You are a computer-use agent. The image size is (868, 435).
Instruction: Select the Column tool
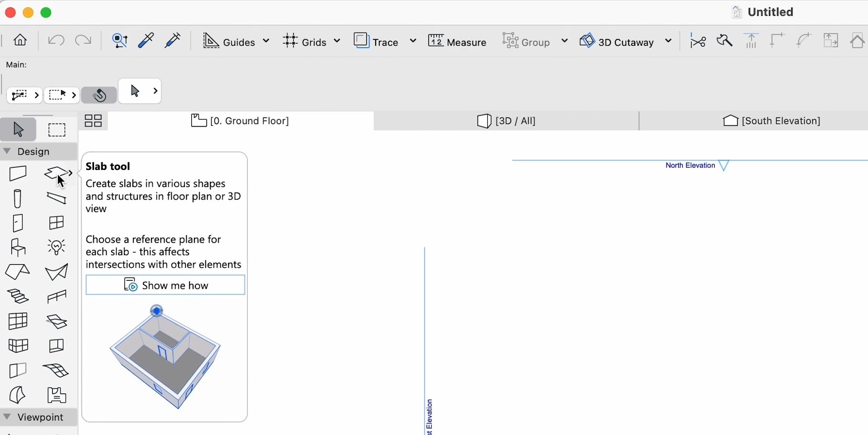18,199
